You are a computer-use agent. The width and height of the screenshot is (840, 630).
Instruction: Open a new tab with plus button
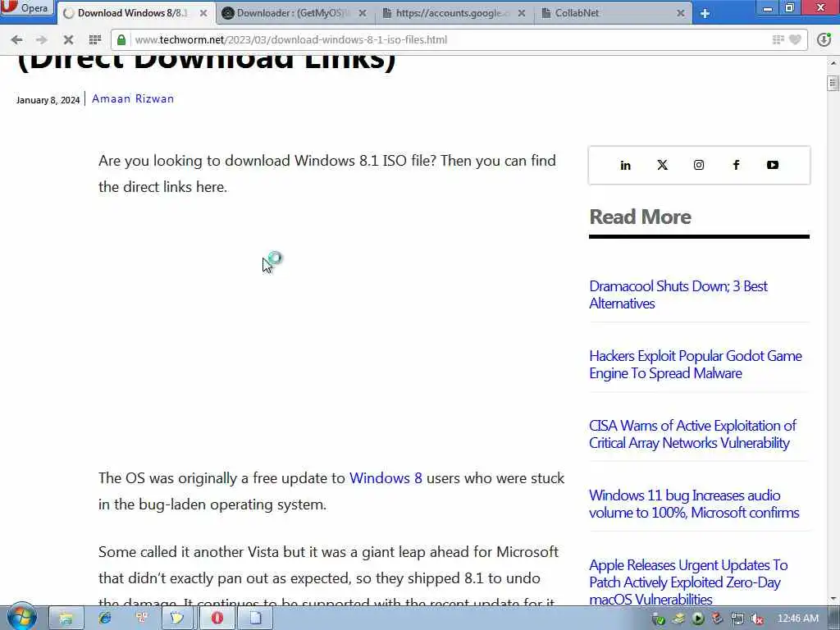click(x=705, y=13)
